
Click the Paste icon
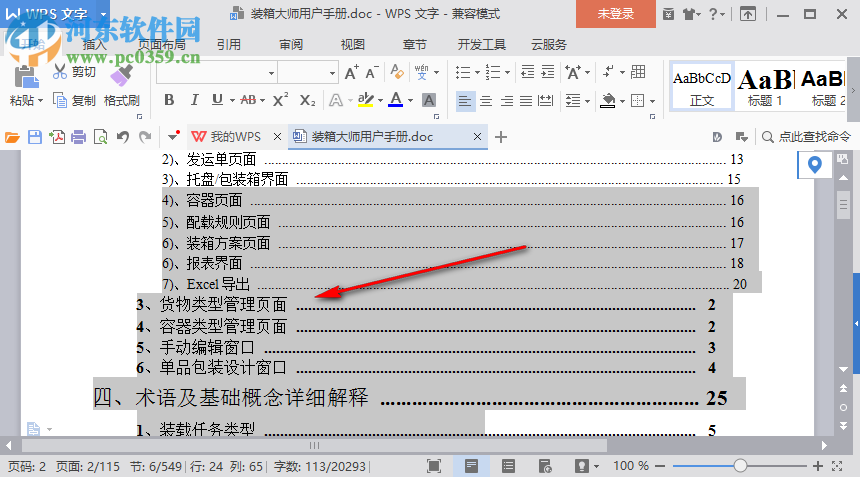click(25, 76)
